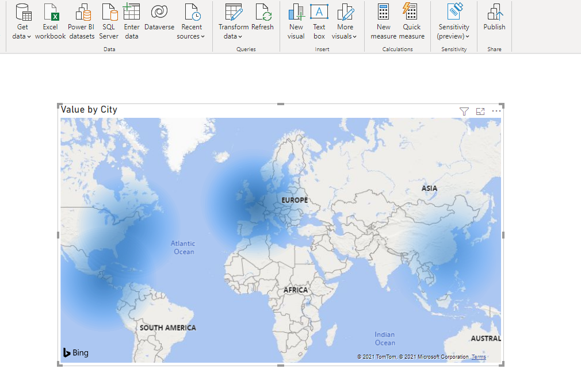The image size is (581, 392).
Task: Open Sensitivity (preview) dropdown
Action: 453,21
